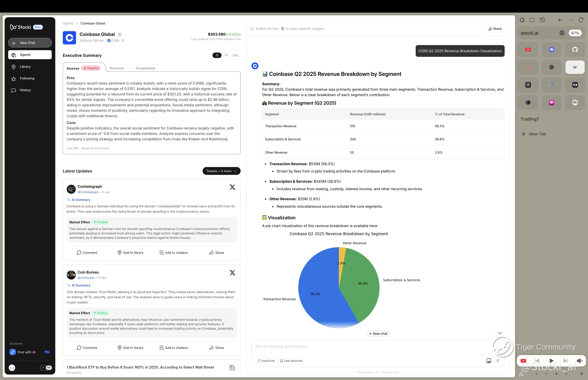Open the YouTube shortcut tile in sidebar
Image resolution: width=588 pixels, height=380 pixels.
coord(528,50)
